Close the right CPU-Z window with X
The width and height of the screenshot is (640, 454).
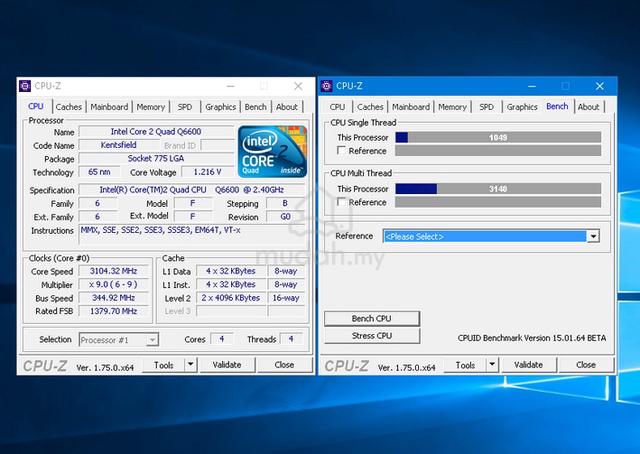(x=600, y=86)
